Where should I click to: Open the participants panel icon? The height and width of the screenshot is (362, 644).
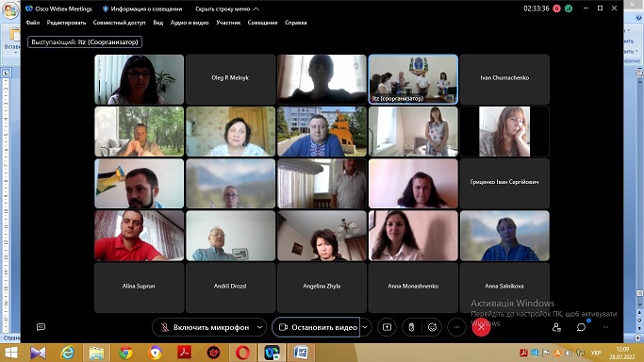coord(556,327)
